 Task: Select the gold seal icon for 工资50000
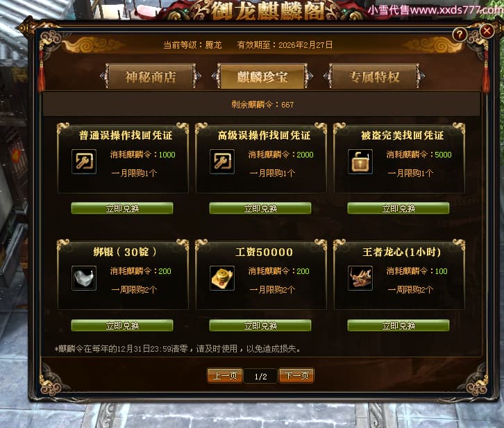(x=222, y=278)
